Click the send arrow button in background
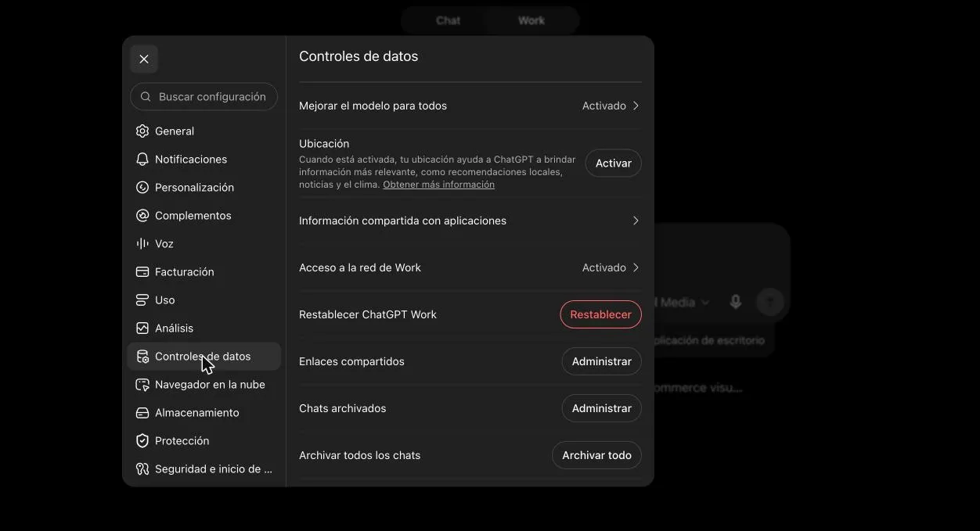Image resolution: width=980 pixels, height=531 pixels. (x=770, y=302)
